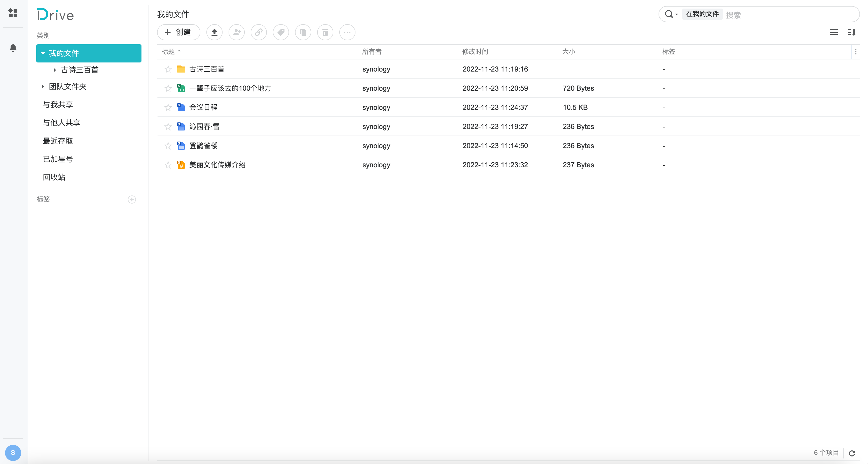Click the tag label icon in toolbar
Image resolution: width=868 pixels, height=464 pixels.
(x=281, y=32)
